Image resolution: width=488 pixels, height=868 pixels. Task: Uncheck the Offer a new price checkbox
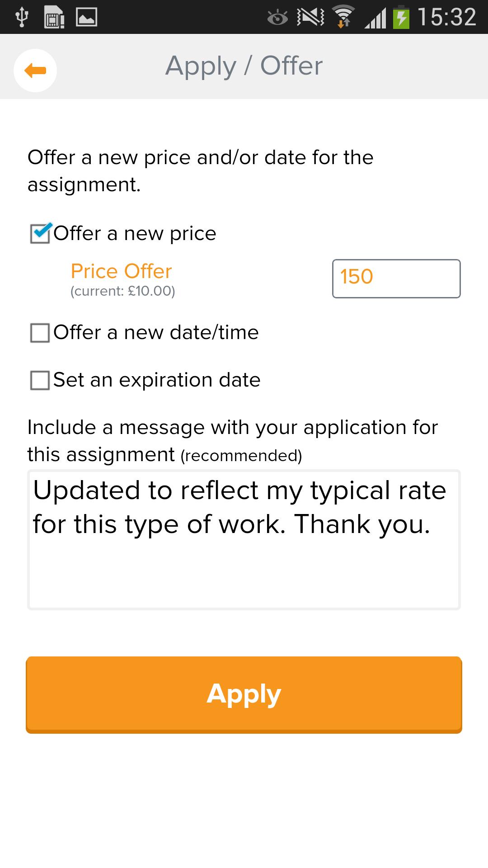pyautogui.click(x=40, y=234)
